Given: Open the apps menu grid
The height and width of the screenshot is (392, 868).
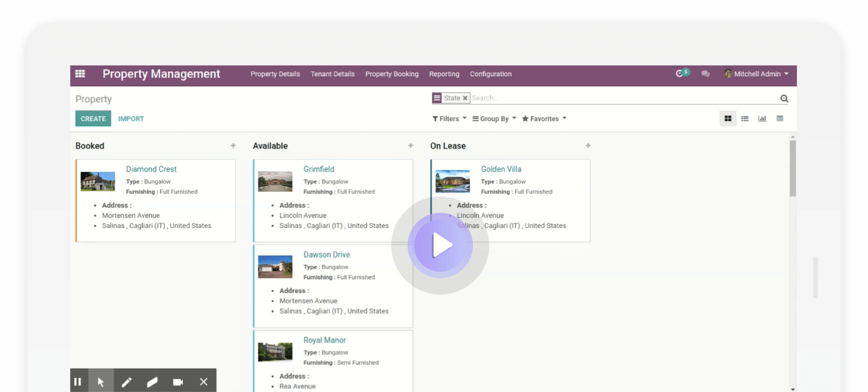Looking at the screenshot, I should (x=80, y=73).
